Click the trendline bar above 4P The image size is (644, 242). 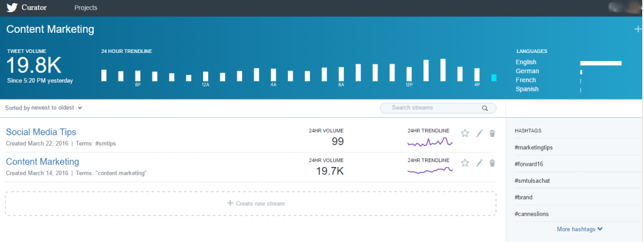tap(477, 74)
